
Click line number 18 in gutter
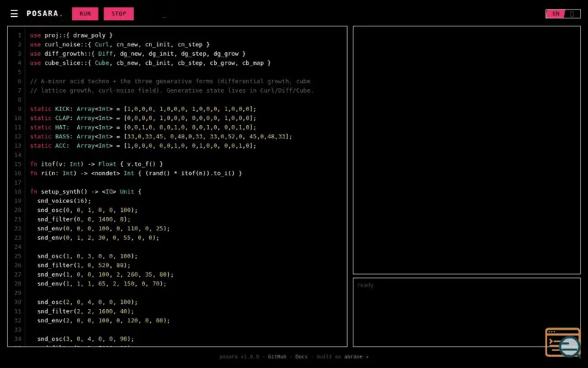pos(18,191)
